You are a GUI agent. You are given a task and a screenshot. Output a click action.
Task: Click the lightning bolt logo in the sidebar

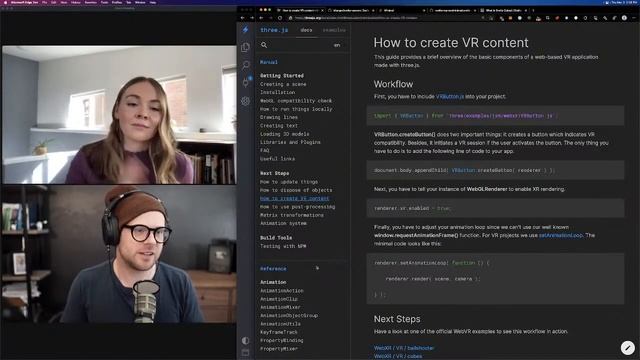(x=245, y=29)
